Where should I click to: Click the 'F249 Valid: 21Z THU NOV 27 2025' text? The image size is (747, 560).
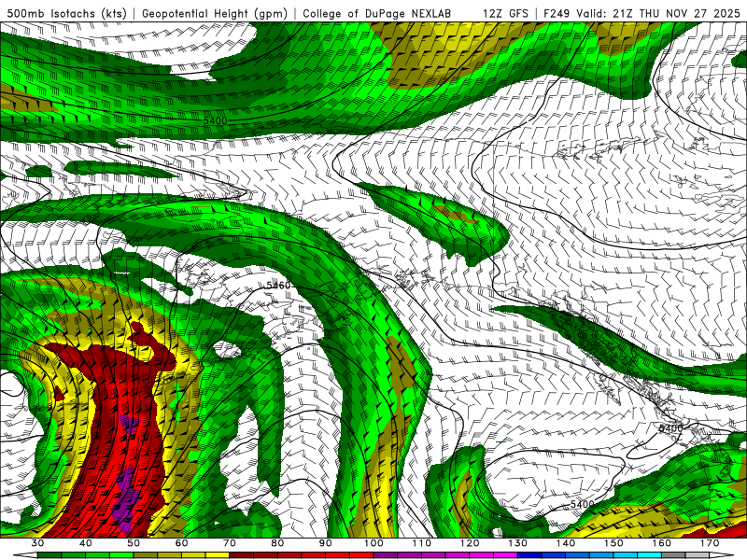641,13
